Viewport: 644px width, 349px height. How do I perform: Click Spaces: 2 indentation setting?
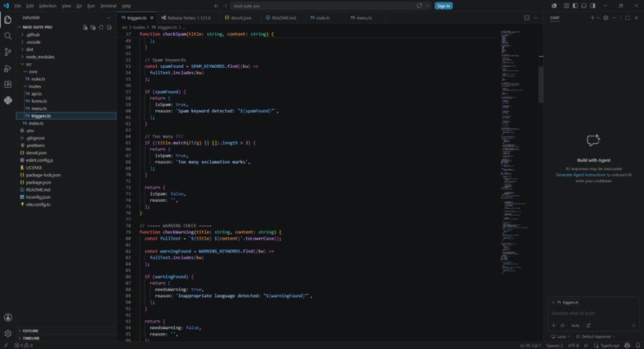click(x=555, y=345)
